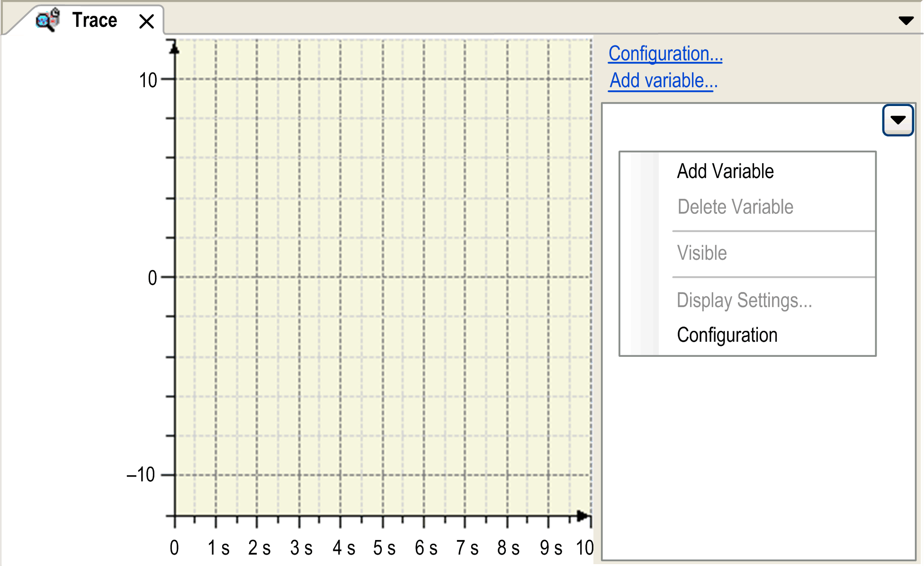924x566 pixels.
Task: Click the Y-axis arrow at top
Action: pos(175,48)
